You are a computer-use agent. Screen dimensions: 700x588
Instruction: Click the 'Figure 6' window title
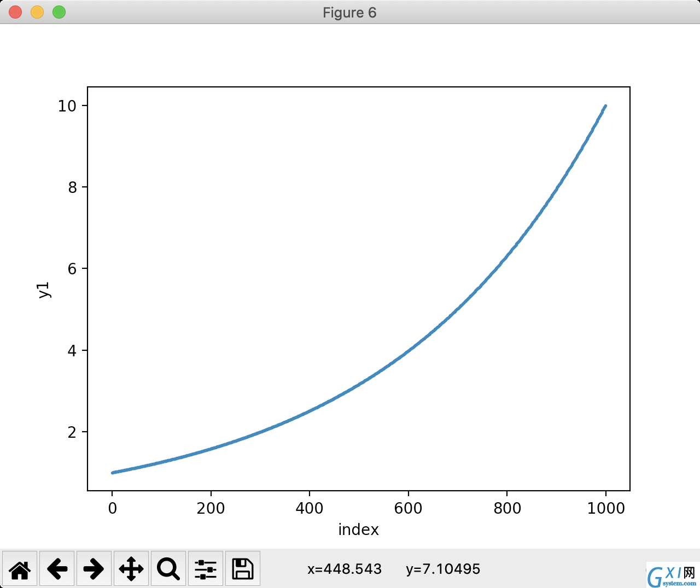[x=349, y=13]
